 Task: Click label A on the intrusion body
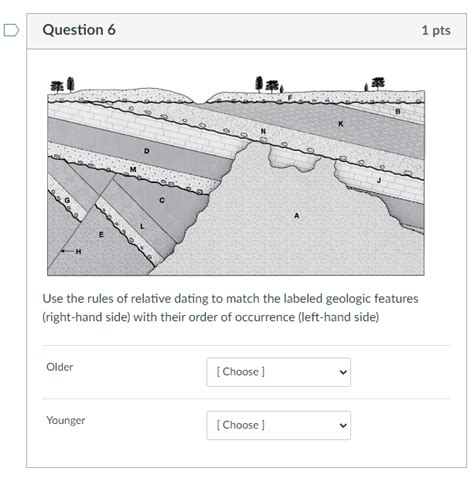pos(297,216)
